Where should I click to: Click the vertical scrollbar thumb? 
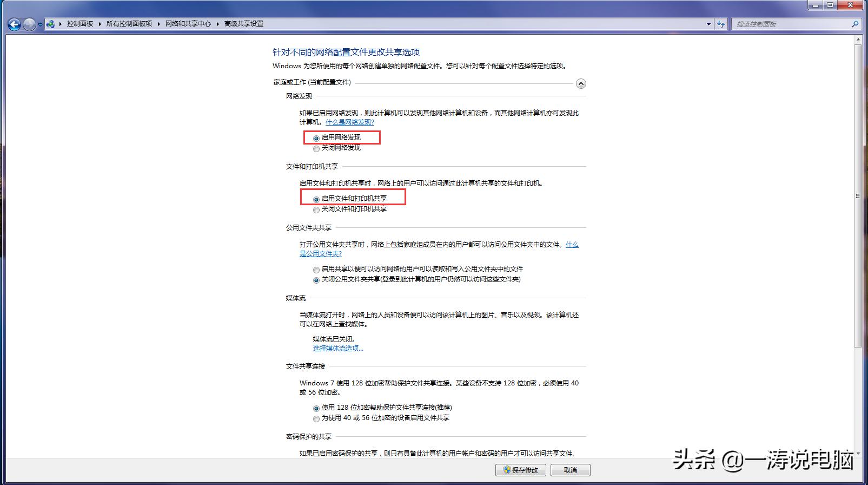coord(858,195)
